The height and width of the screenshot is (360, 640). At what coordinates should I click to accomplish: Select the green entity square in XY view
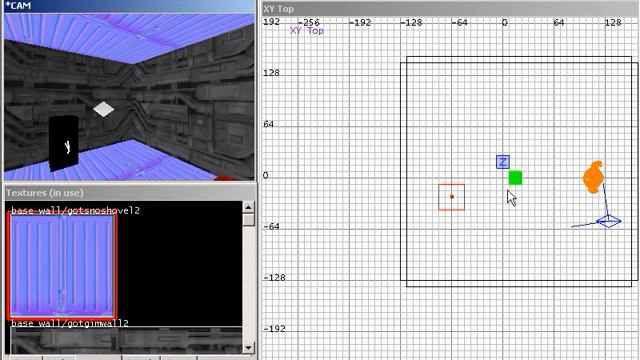tap(515, 178)
